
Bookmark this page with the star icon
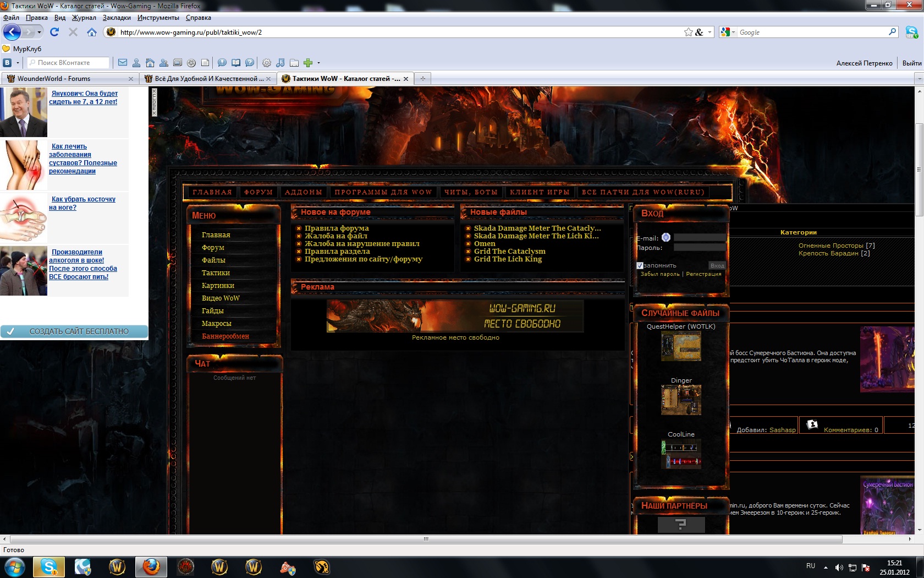click(688, 32)
